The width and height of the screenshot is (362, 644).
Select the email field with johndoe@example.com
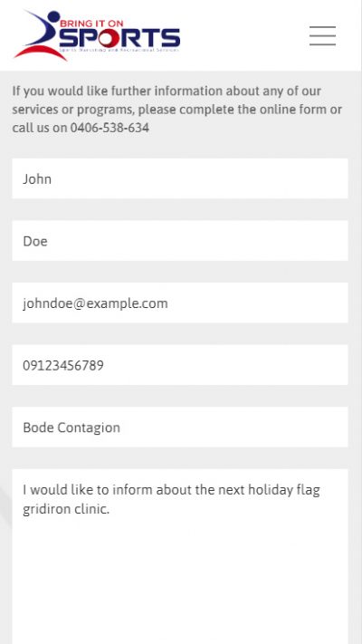tap(180, 303)
